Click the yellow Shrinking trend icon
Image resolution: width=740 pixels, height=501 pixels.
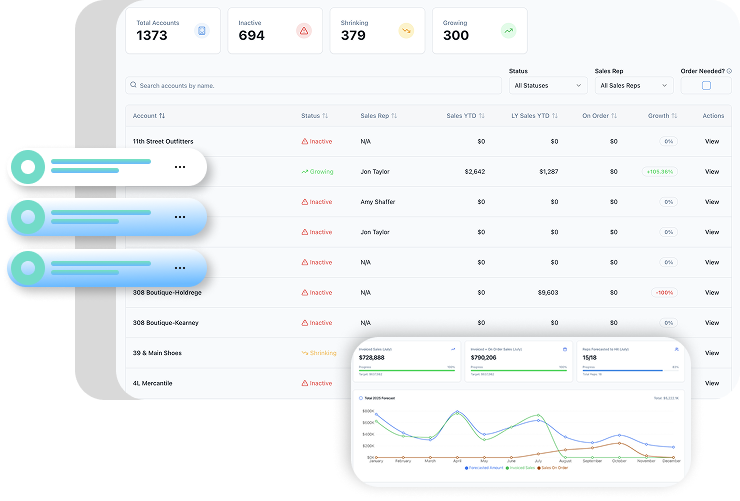[405, 31]
